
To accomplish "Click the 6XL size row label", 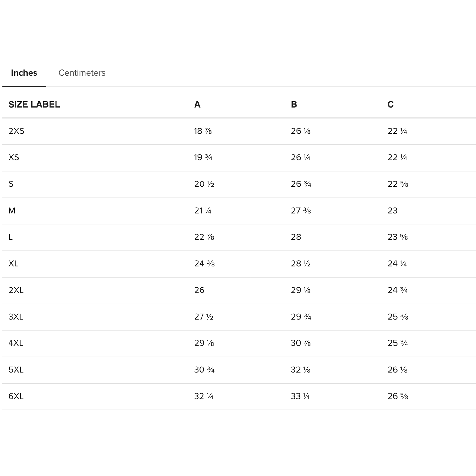I will pos(16,396).
